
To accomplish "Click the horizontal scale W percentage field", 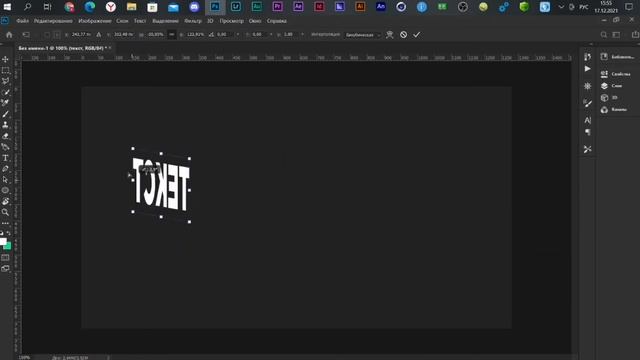I will click(156, 35).
